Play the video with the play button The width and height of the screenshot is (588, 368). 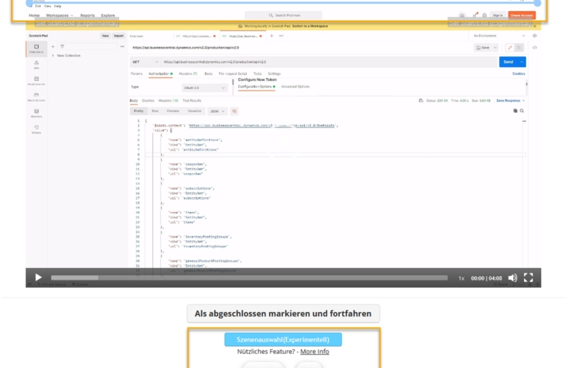pos(38,277)
